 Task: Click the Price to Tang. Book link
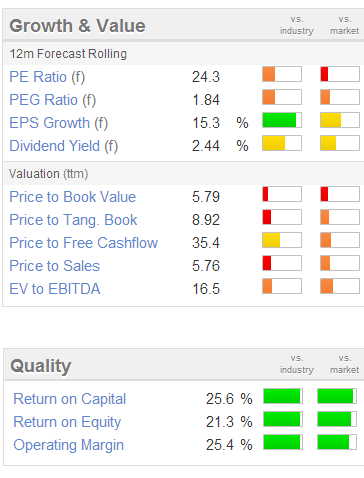[x=73, y=220]
